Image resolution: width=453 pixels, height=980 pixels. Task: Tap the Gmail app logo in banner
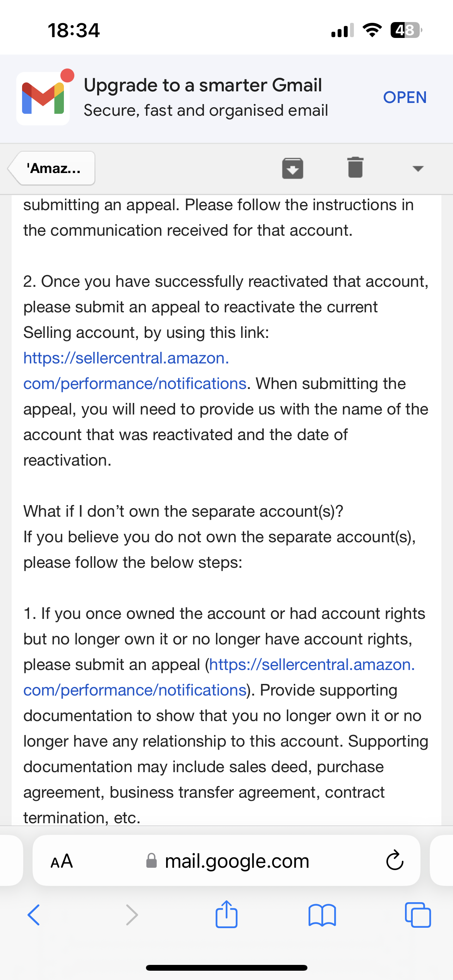coord(43,98)
